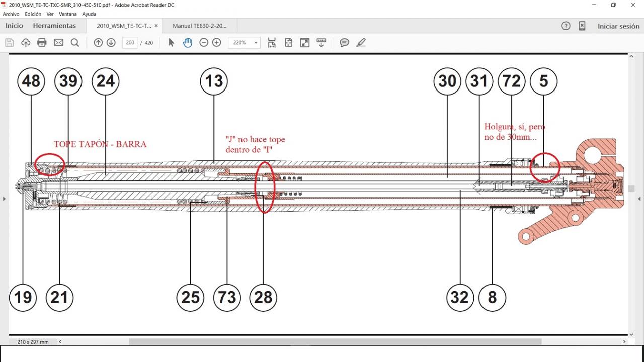
Task: Open the Edición menu
Action: point(33,14)
